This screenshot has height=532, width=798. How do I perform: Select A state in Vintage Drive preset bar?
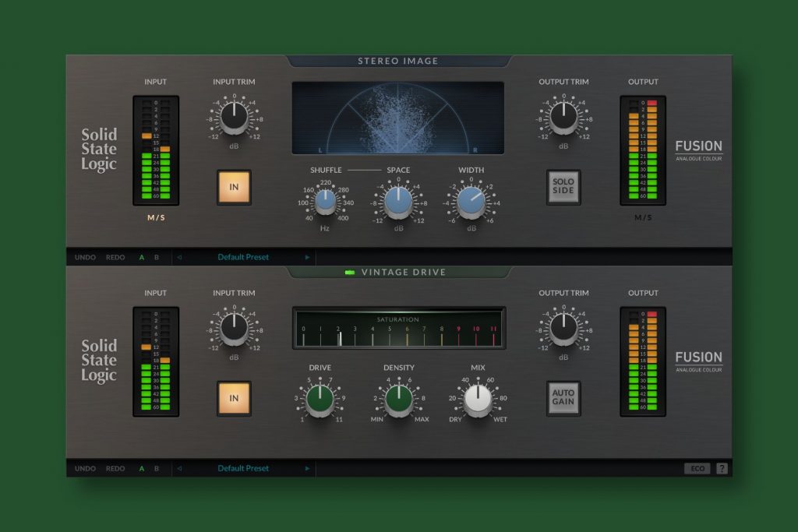click(x=142, y=468)
